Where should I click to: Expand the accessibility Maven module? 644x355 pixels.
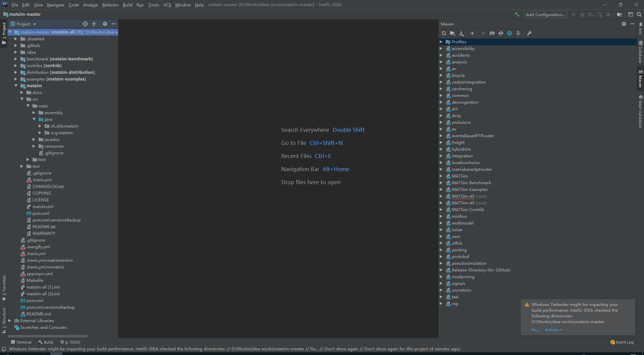(x=441, y=48)
